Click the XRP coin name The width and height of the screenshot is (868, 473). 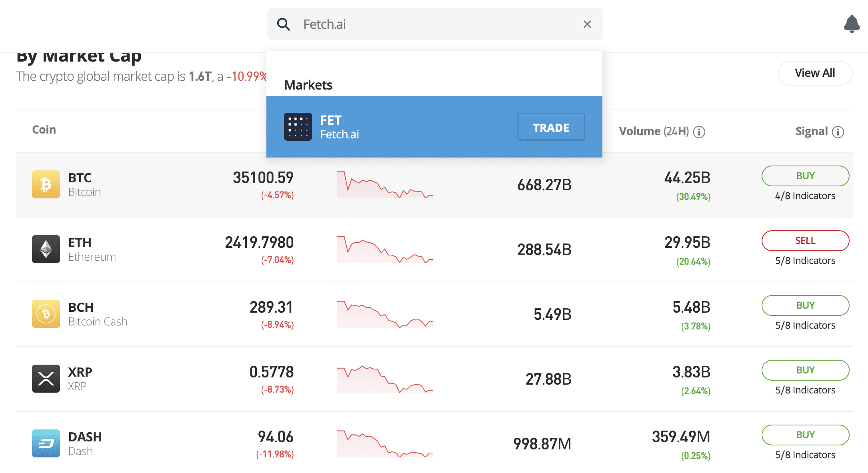tap(80, 379)
